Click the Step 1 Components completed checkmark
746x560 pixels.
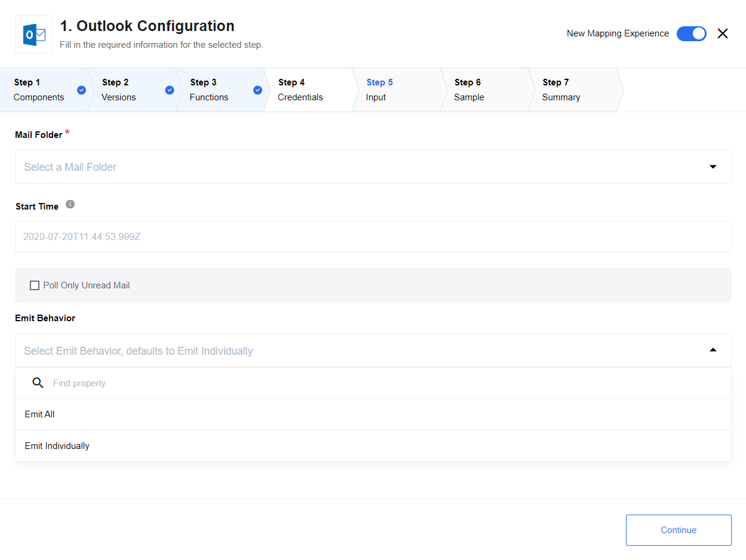tap(81, 90)
